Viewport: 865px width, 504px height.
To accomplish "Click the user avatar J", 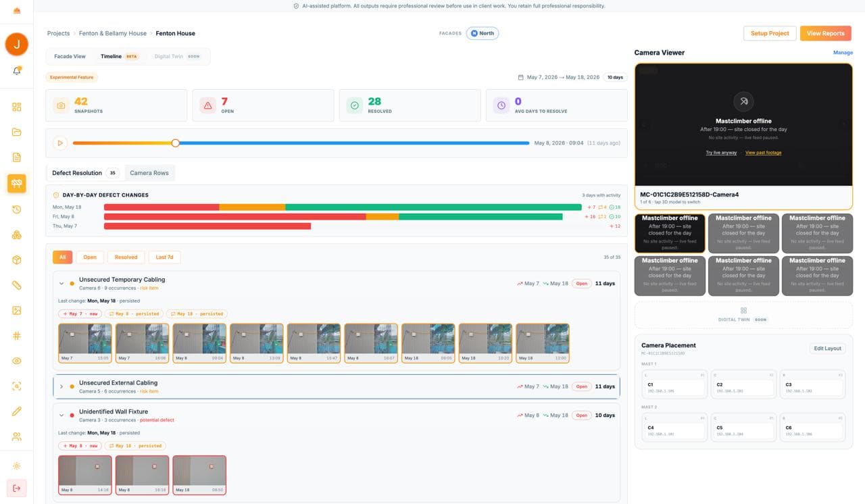I will (17, 44).
